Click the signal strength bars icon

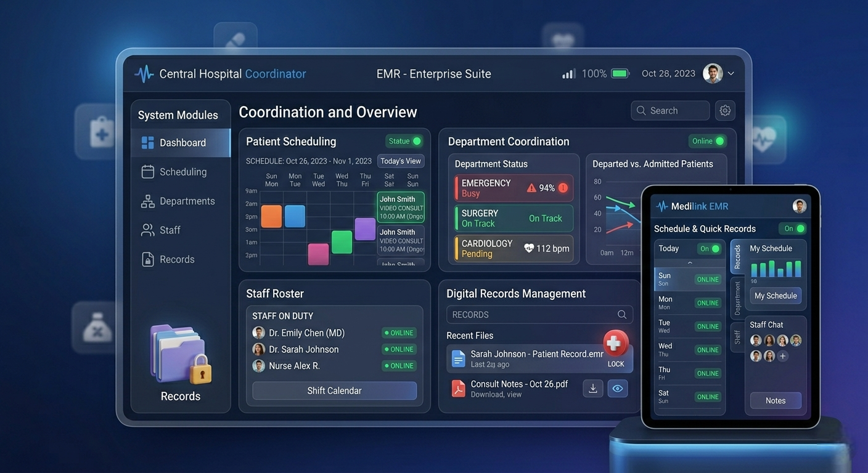568,74
